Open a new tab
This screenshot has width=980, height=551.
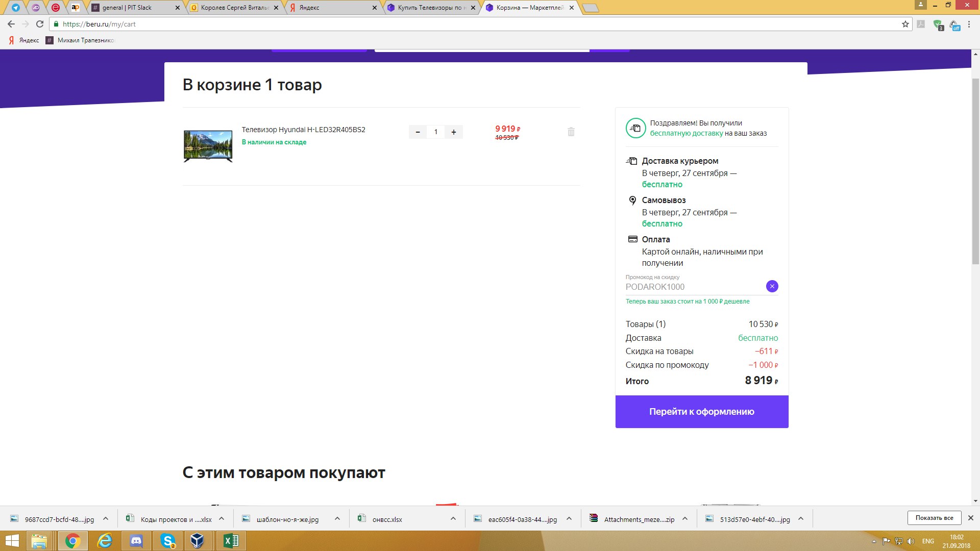click(x=590, y=8)
